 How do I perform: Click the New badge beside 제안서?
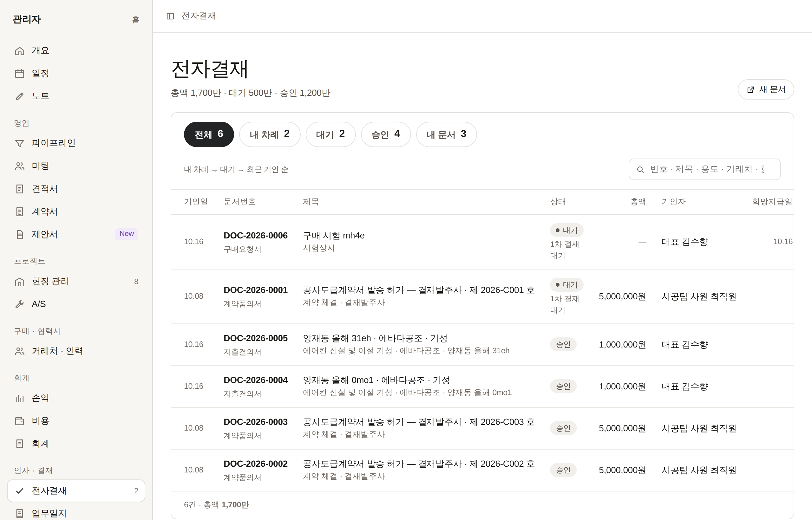pyautogui.click(x=126, y=234)
